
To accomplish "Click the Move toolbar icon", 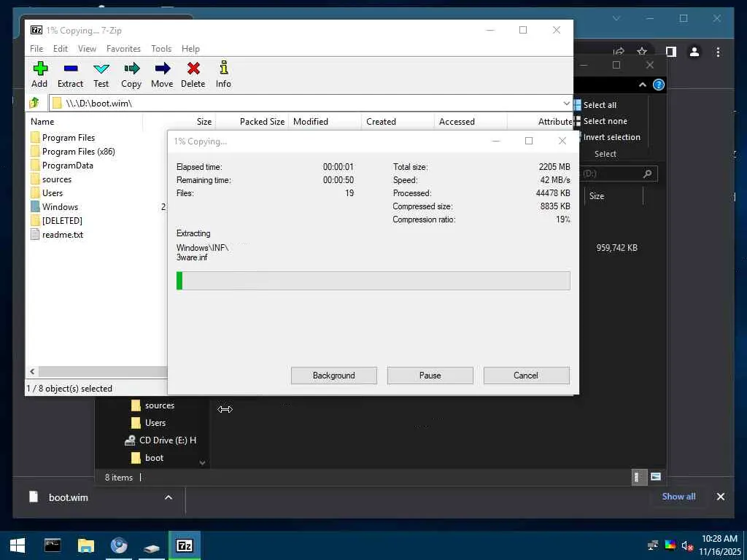I will [x=162, y=75].
